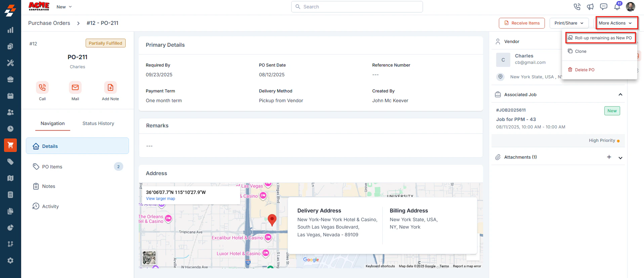Click the satellite view map thumbnail
This screenshot has width=644, height=278.
(149, 258)
